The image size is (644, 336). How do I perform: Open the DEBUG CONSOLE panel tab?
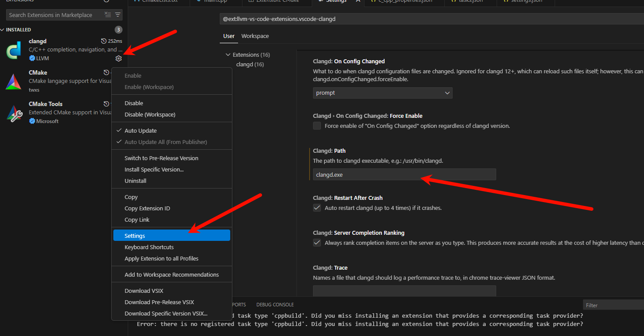click(x=275, y=305)
